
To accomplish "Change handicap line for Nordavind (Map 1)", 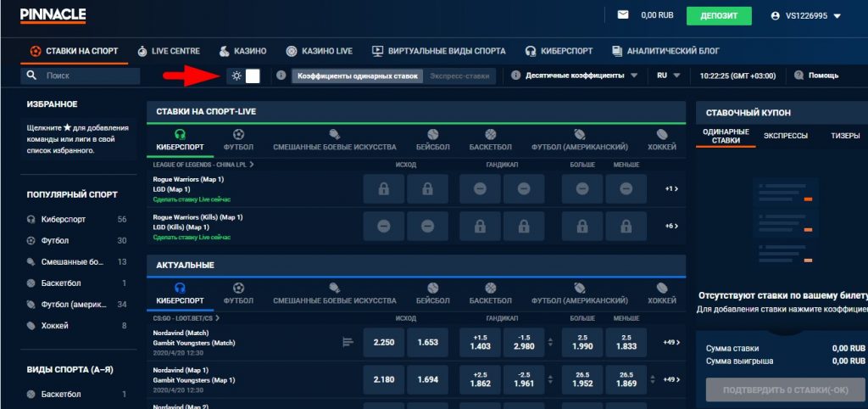I will [550, 379].
